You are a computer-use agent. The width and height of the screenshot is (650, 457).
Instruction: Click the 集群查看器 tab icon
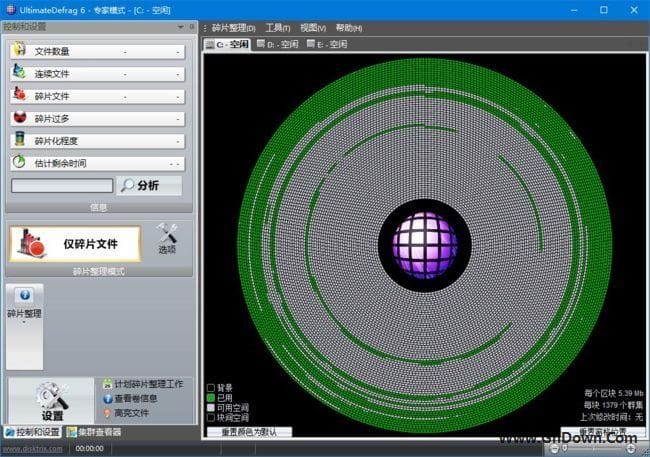72,432
